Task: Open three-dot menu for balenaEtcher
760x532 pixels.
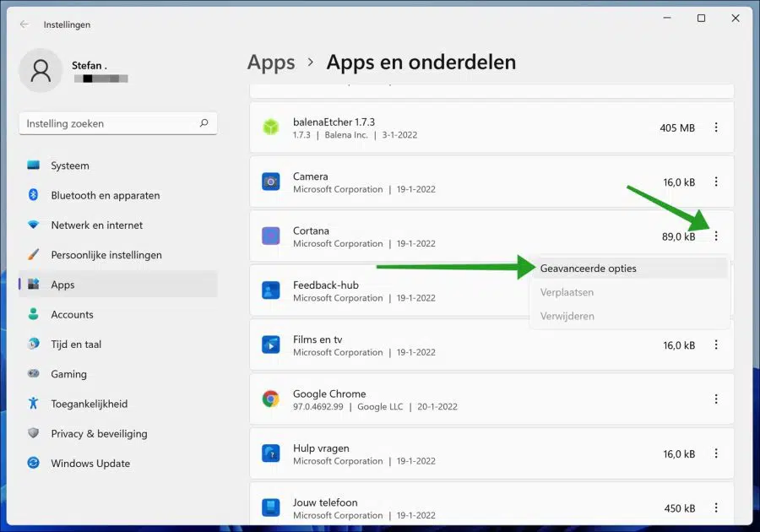Action: 716,128
